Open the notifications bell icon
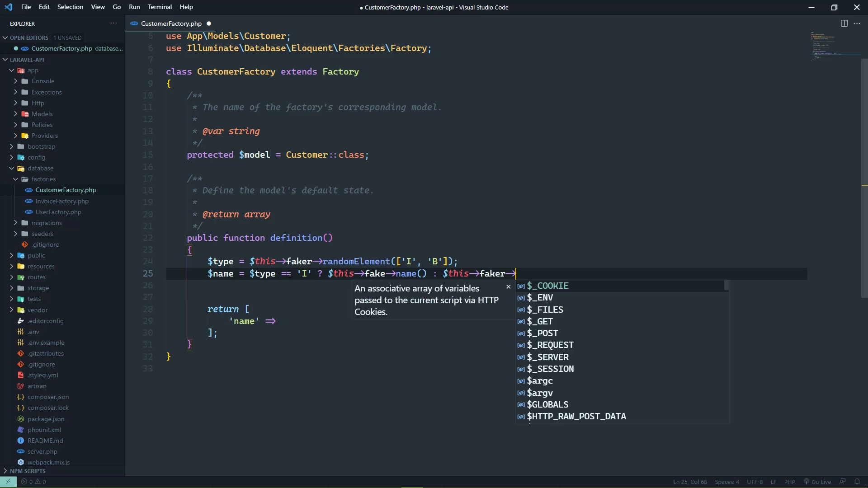The image size is (868, 488). pos(857,482)
